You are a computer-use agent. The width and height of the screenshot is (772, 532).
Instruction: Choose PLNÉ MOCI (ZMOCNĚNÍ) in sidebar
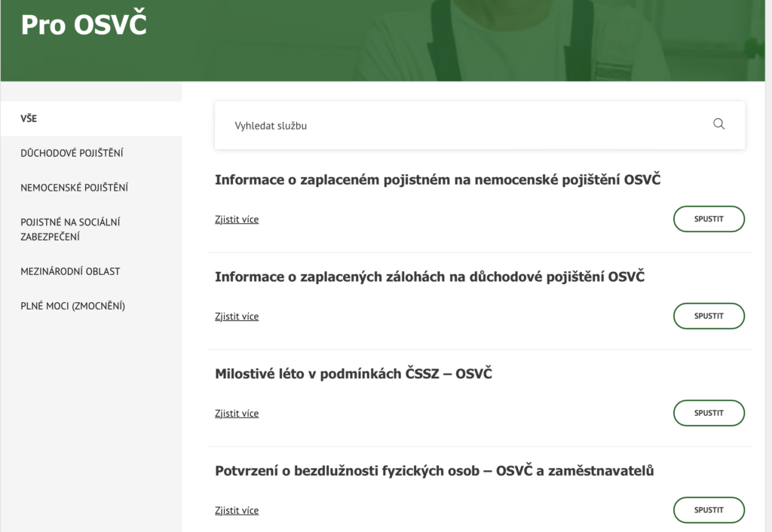(71, 306)
